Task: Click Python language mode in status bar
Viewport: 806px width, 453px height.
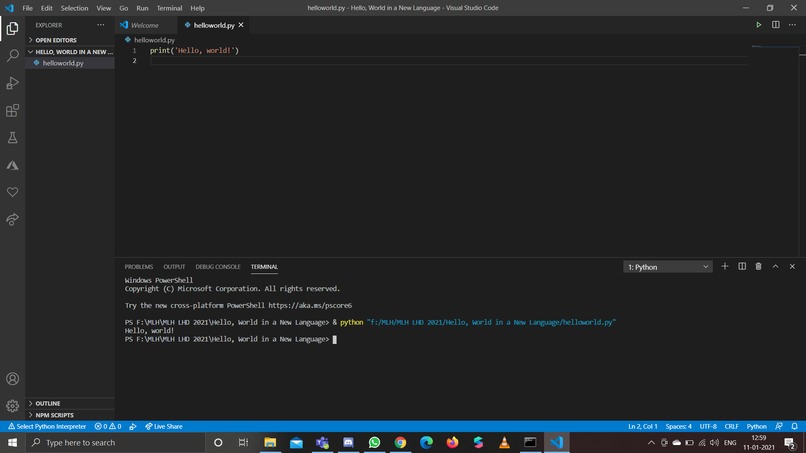Action: pos(756,426)
